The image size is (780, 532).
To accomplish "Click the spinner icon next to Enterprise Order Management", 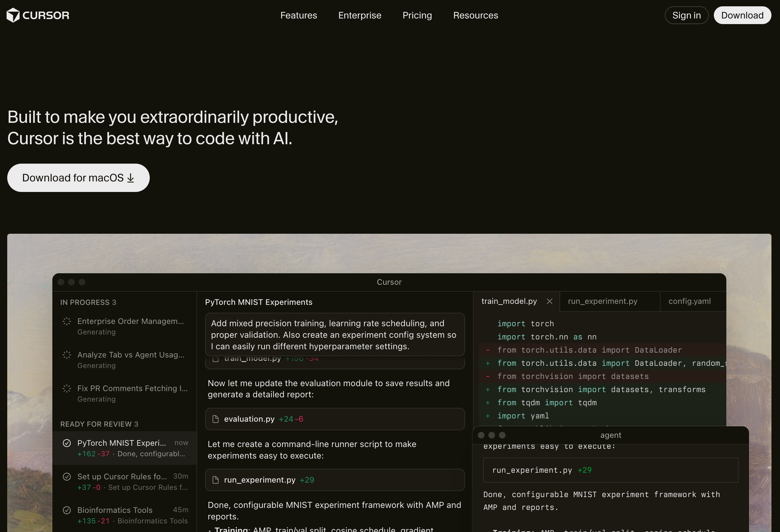I will 66,321.
